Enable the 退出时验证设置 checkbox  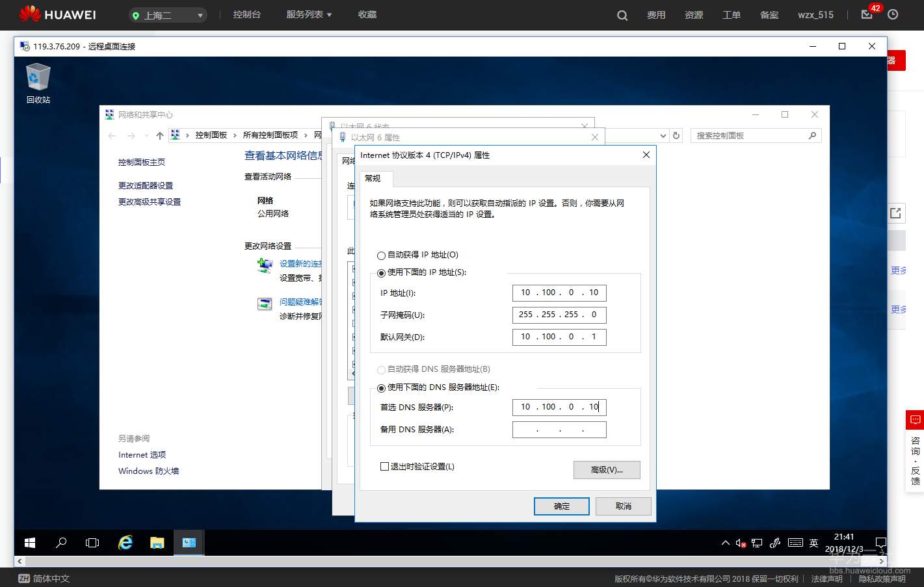384,466
